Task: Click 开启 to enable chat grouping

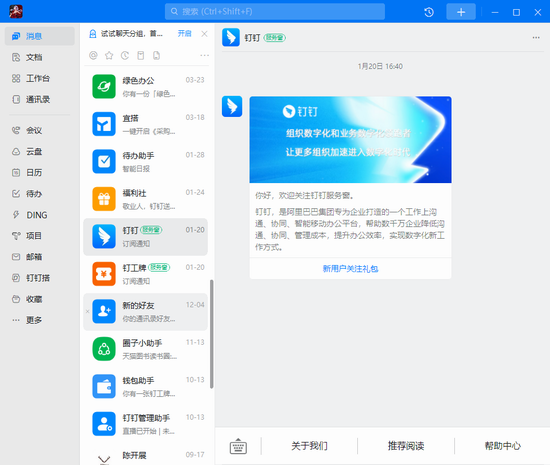Action: pos(185,34)
